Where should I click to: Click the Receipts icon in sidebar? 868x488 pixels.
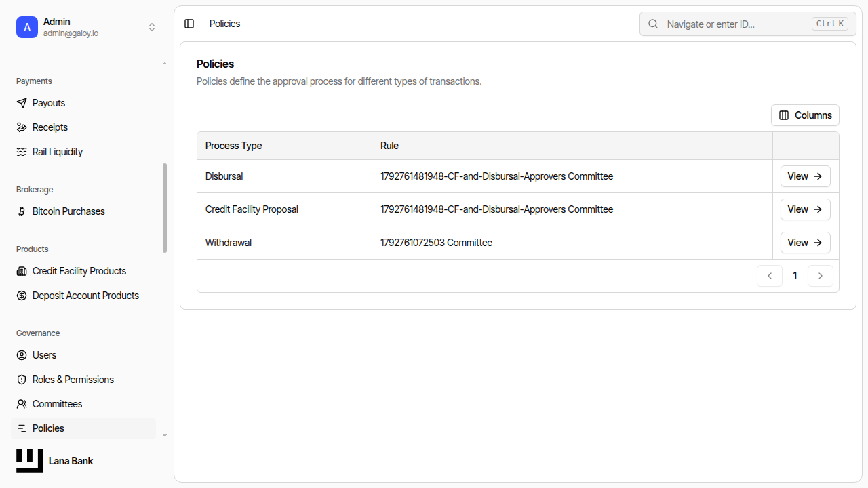tap(22, 127)
